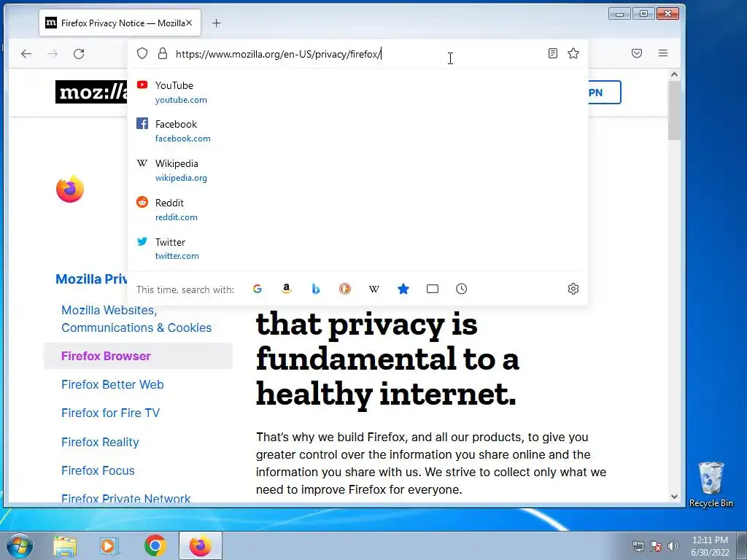The height and width of the screenshot is (560, 747).
Task: Open Mozilla Websites, Communications & Cookies link
Action: [136, 319]
